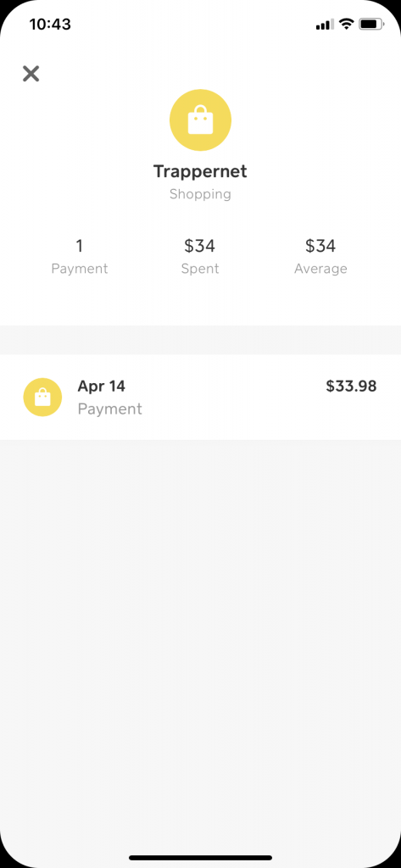Tap the large yellow shopping bag merchant icon
The image size is (401, 868).
(x=200, y=120)
